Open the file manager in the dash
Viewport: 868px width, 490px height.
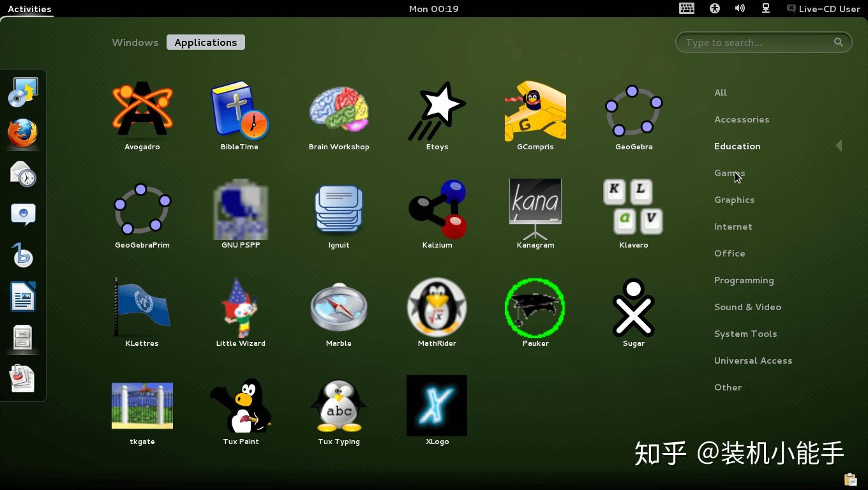[23, 338]
